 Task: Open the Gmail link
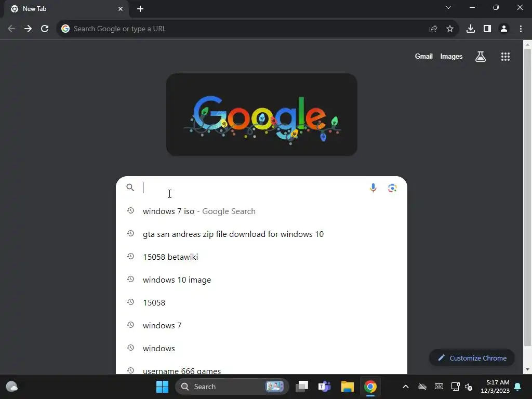coord(424,56)
